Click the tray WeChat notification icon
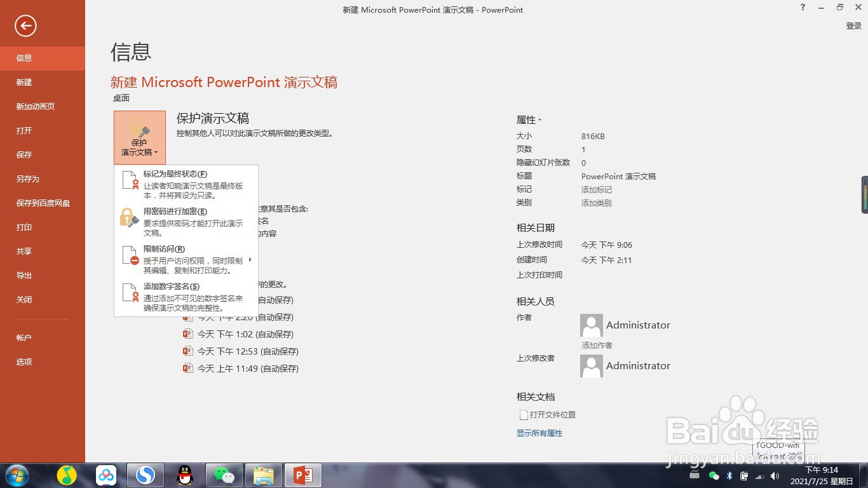 click(714, 476)
